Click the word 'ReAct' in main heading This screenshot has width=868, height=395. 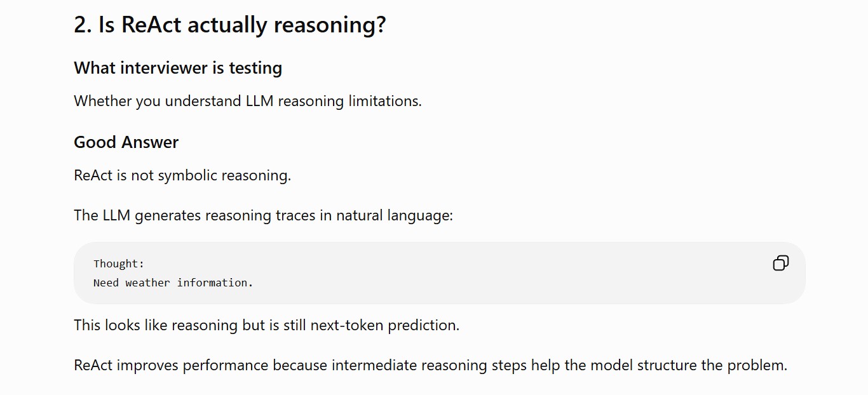click(151, 25)
